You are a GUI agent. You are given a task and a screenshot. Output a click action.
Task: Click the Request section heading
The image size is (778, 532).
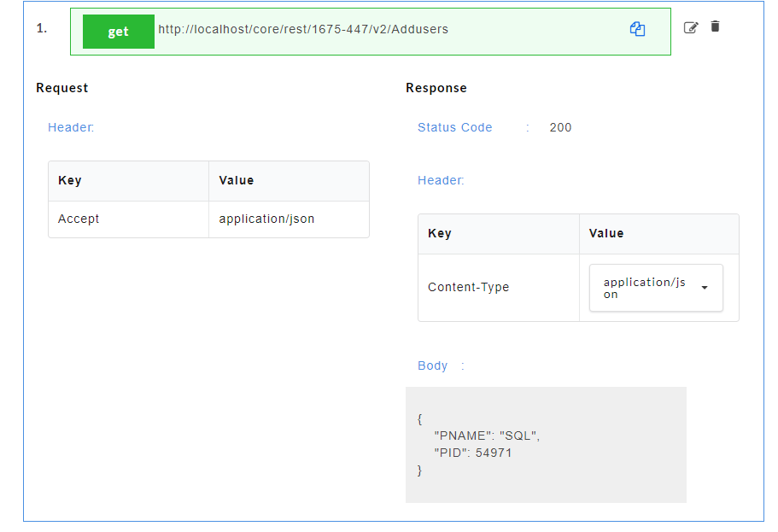(61, 88)
